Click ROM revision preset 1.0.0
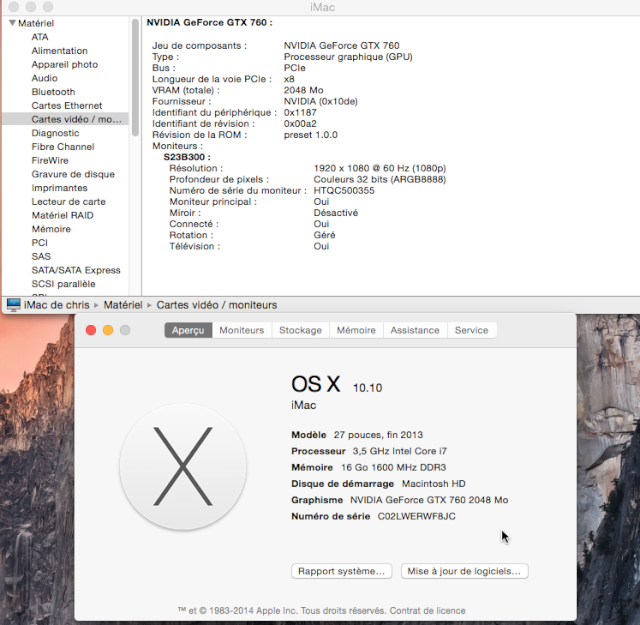This screenshot has height=625, width=640. pos(311,135)
